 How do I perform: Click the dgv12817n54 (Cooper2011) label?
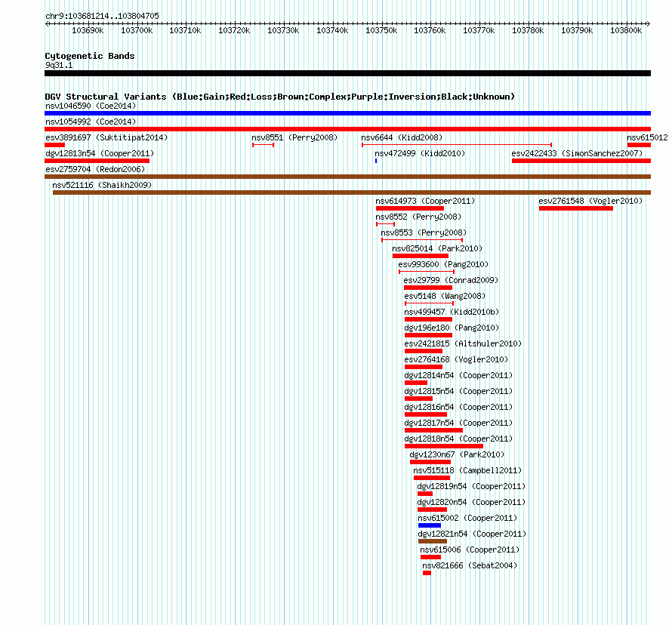[x=458, y=423]
